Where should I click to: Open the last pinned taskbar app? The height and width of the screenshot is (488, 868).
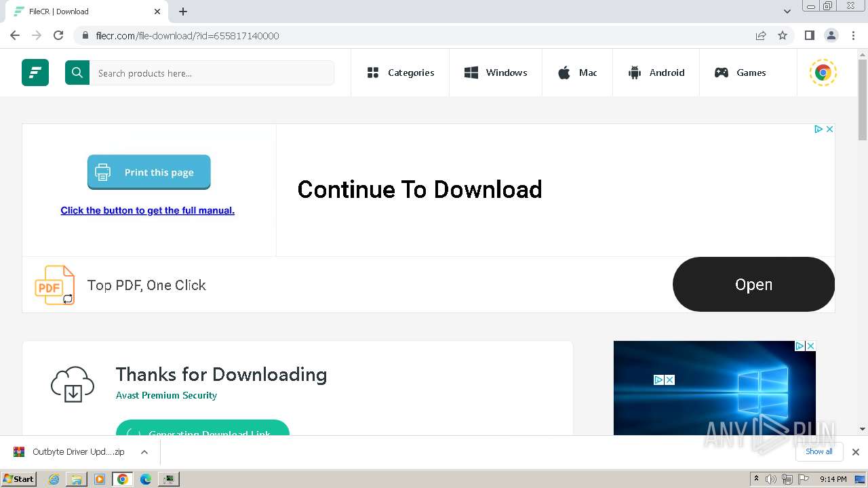168,479
